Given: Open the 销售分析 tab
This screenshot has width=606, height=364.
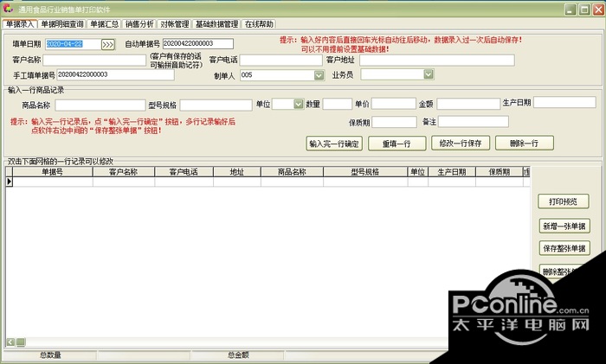Looking at the screenshot, I should pos(139,24).
